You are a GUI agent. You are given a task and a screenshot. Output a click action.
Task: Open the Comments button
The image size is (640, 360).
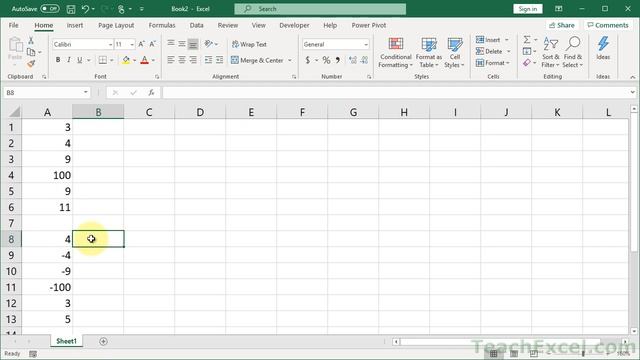(x=608, y=25)
